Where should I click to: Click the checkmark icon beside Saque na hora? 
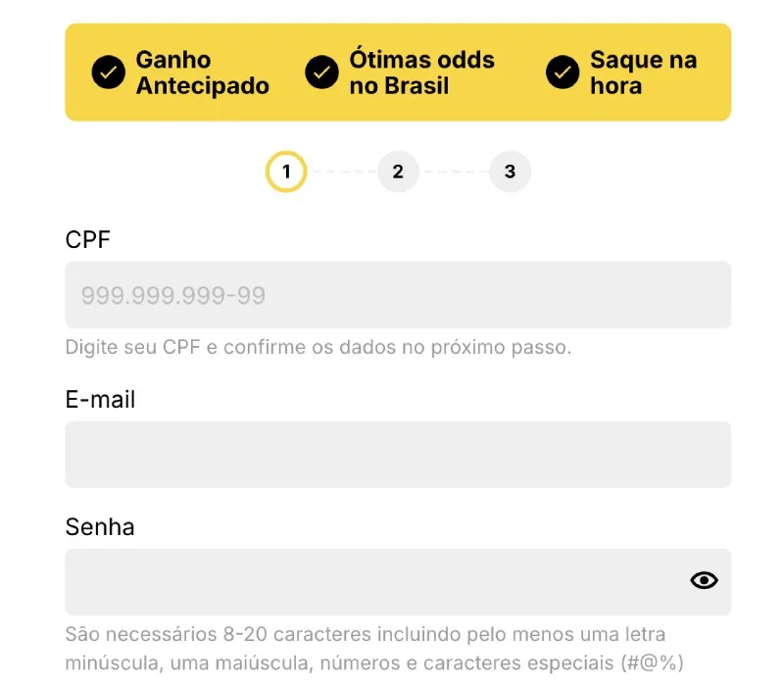[563, 73]
